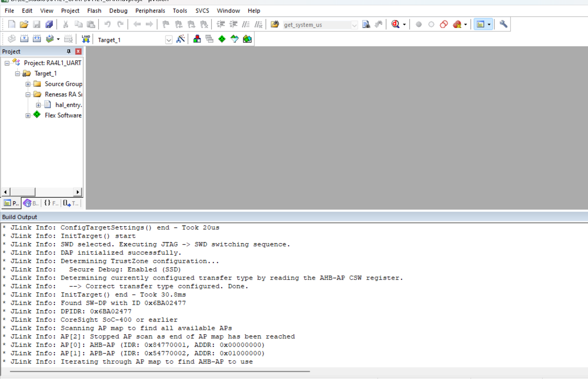Indent the selected lines
This screenshot has width=588, height=379.
221,24
